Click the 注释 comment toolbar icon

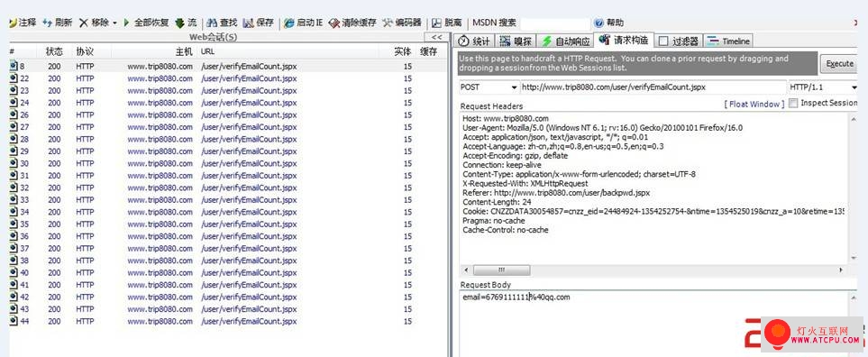13,23
